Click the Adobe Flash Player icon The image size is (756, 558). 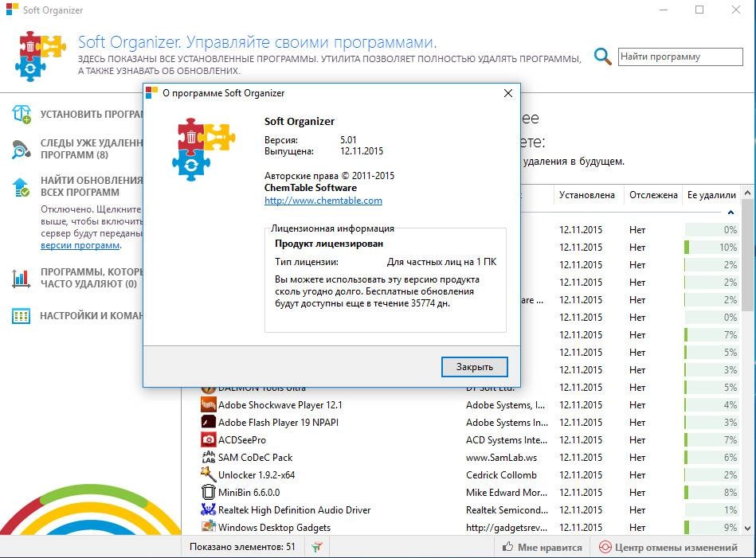208,422
